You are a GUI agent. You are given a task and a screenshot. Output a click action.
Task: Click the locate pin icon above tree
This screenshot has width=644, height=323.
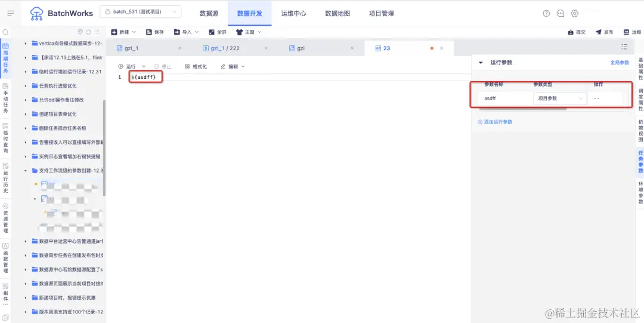[80, 32]
